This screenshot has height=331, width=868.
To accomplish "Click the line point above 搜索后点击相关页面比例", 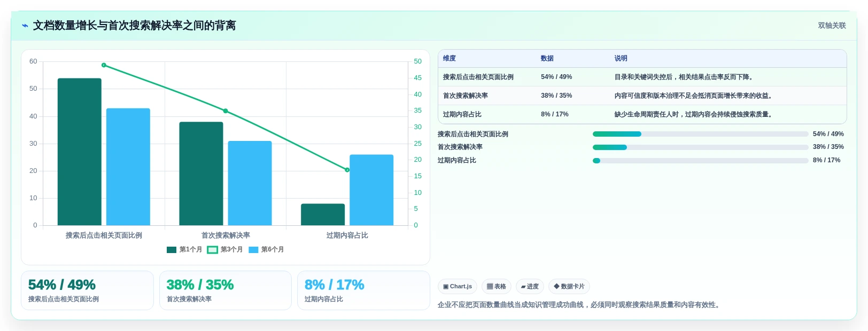I will click(x=104, y=65).
